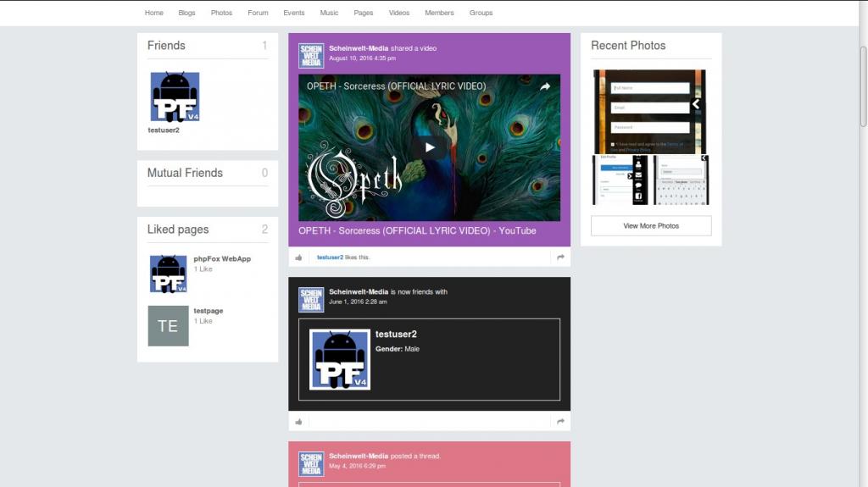Share the new friends post

559,422
